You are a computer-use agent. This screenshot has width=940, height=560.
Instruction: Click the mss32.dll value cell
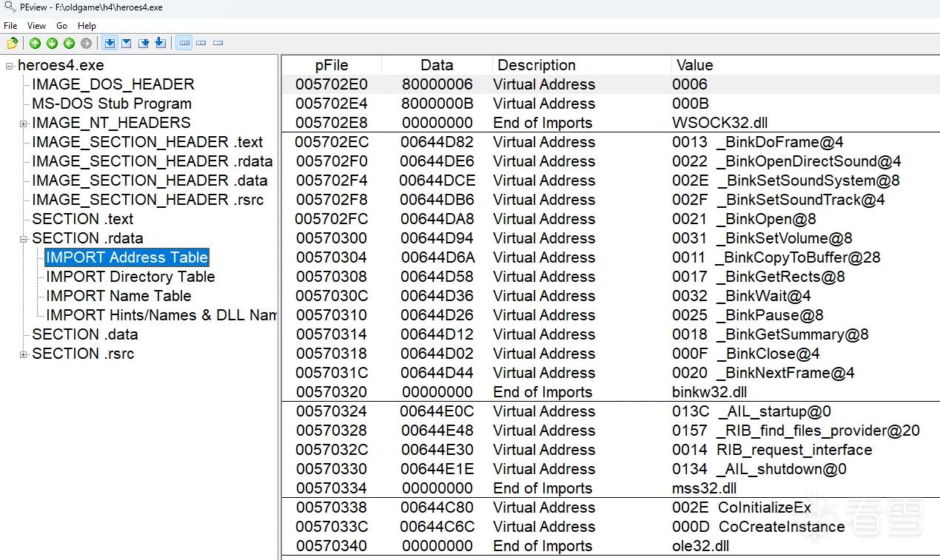[x=705, y=488]
